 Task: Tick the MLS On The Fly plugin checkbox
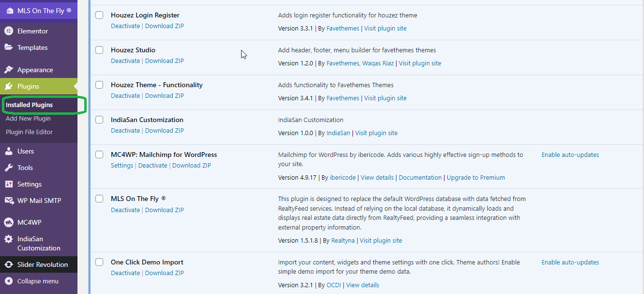tap(99, 199)
